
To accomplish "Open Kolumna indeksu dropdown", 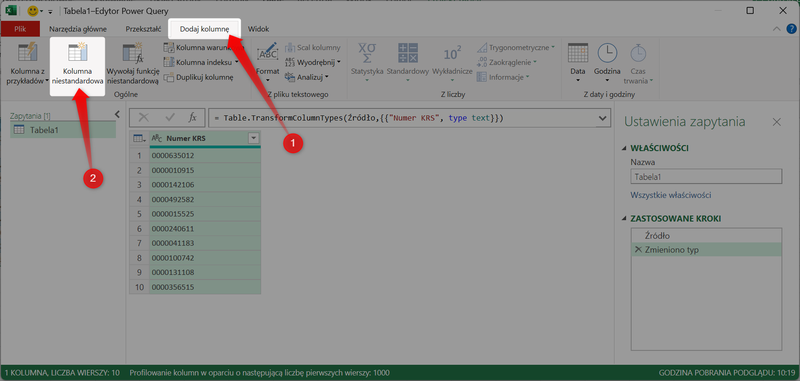I will pyautogui.click(x=237, y=63).
